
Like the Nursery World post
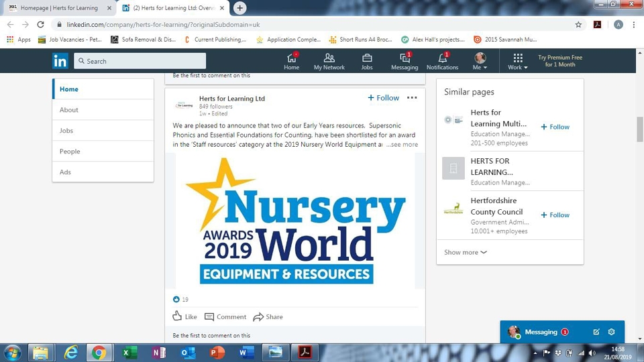point(185,316)
